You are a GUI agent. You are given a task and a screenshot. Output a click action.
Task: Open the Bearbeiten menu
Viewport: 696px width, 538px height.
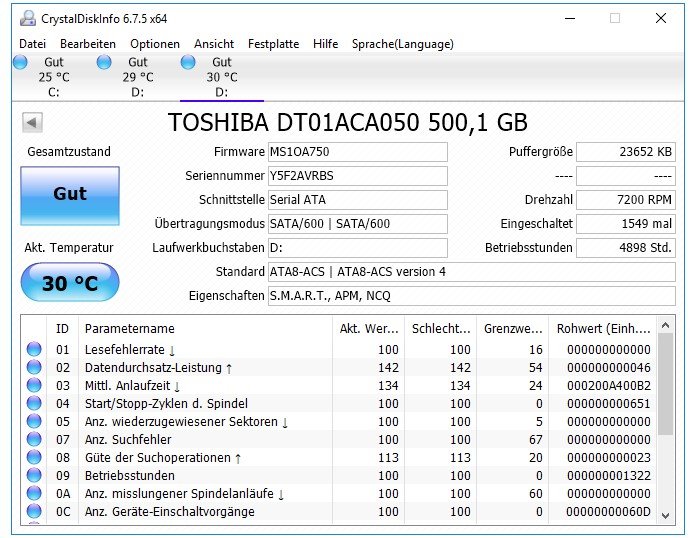coord(88,44)
